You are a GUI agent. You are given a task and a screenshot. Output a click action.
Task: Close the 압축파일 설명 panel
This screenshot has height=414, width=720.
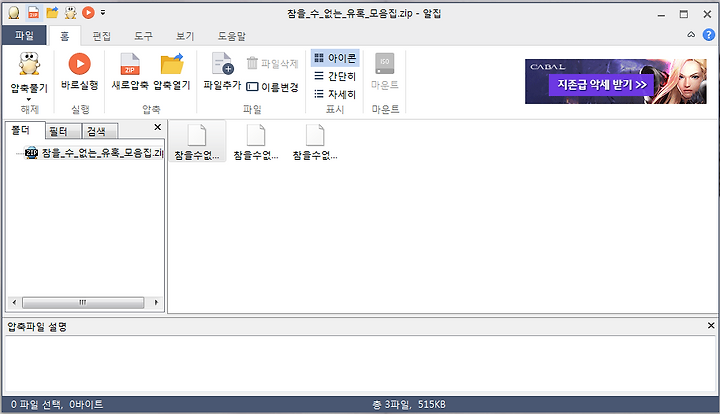[711, 325]
